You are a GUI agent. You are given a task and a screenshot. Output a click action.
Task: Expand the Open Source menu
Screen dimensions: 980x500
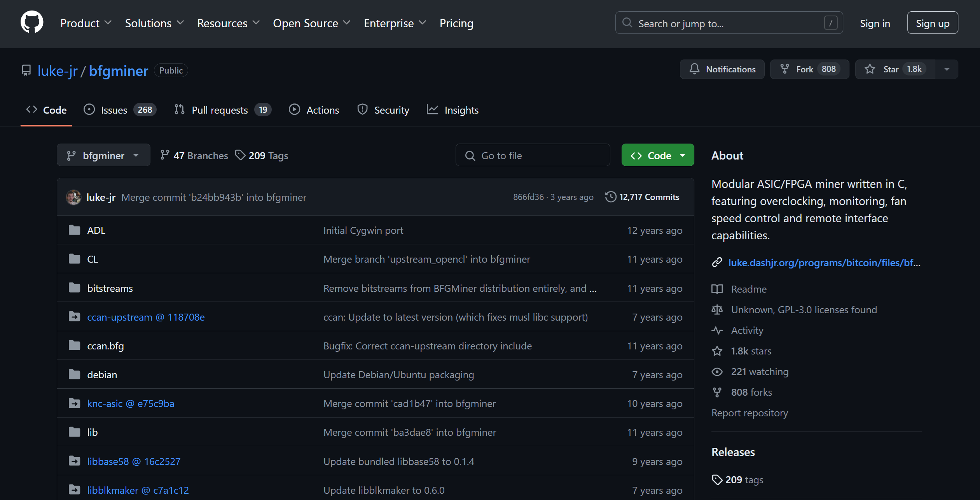(x=311, y=23)
